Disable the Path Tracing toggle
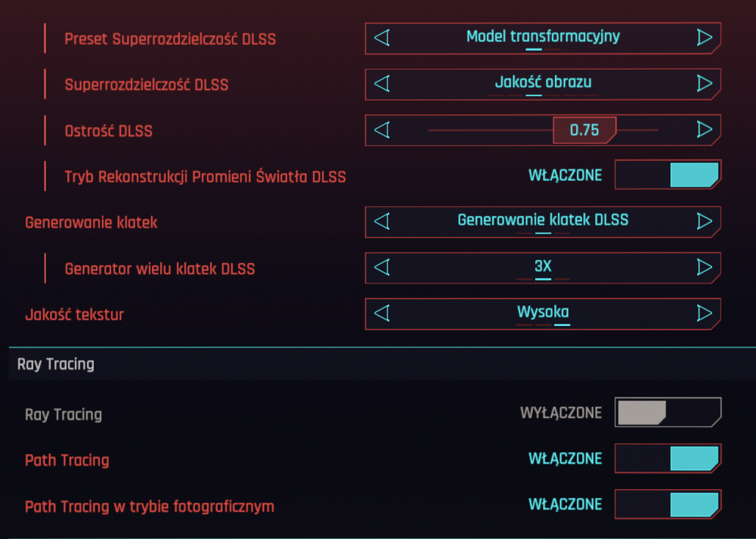 668,458
